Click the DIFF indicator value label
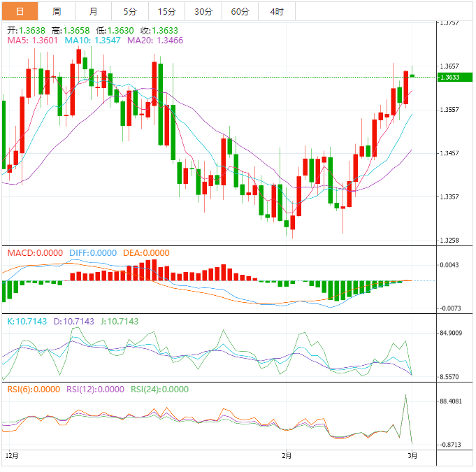This screenshot has height=472, width=476. 93,253
